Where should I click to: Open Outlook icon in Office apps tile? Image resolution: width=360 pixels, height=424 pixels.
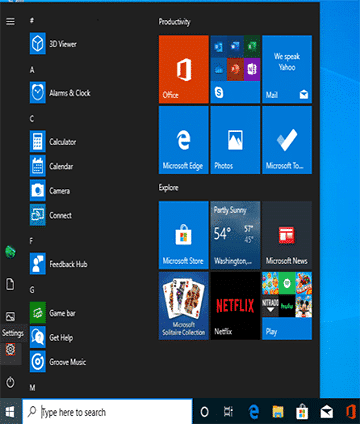click(219, 47)
